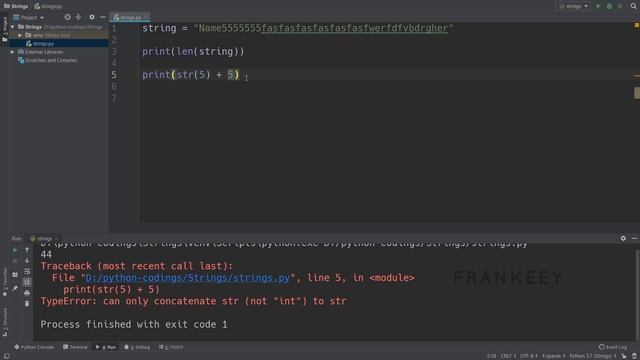Change indent setting 4 spaces in status bar

coord(553,356)
